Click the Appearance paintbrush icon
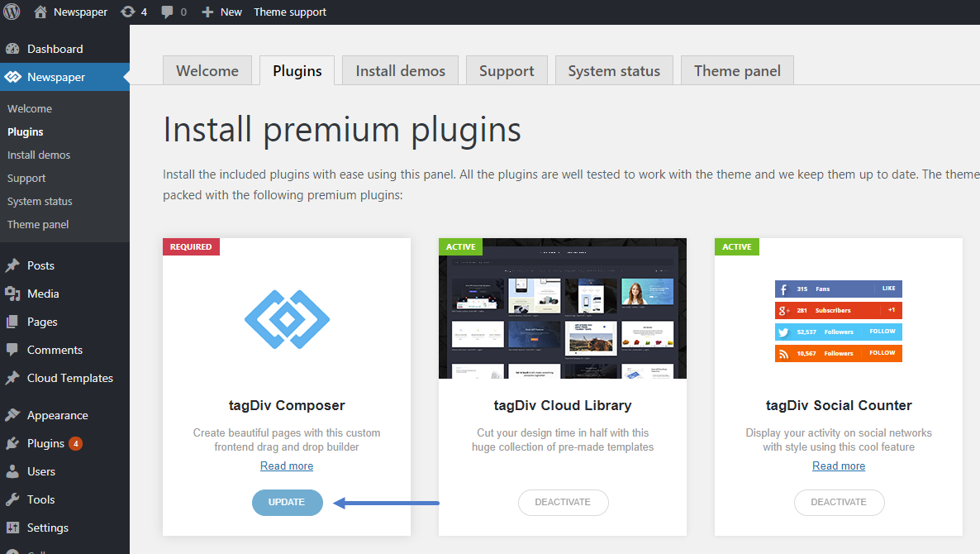 (12, 415)
